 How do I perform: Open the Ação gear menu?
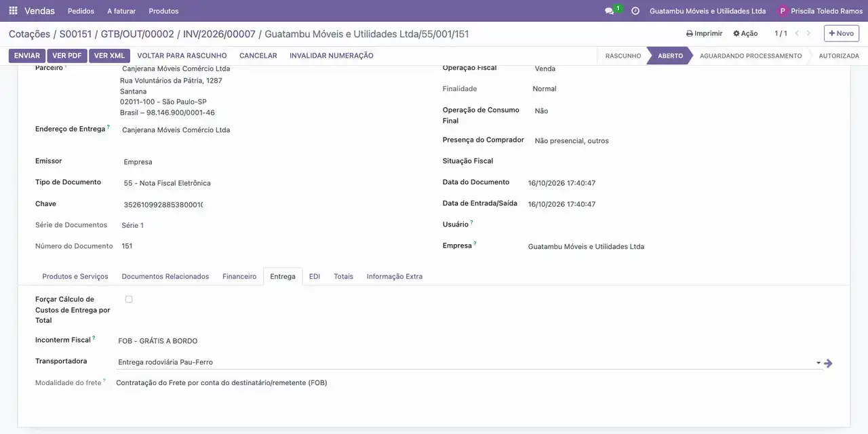tap(745, 33)
